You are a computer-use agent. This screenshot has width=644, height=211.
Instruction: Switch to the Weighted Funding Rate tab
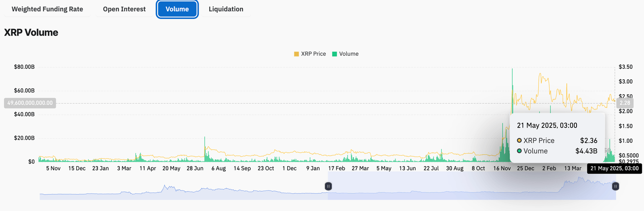[x=47, y=9]
